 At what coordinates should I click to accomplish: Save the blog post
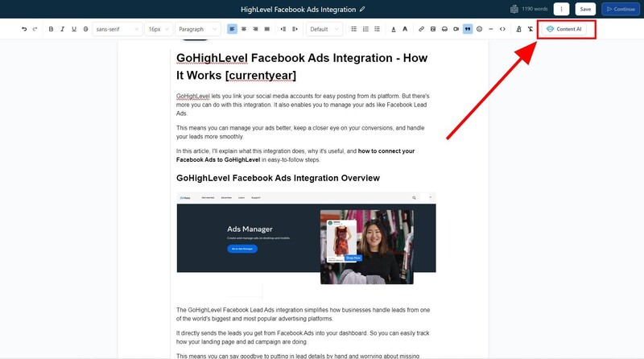click(585, 9)
